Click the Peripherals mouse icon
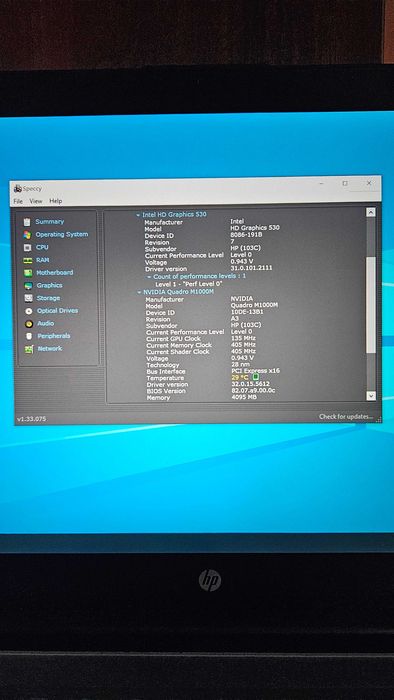 click(x=29, y=336)
